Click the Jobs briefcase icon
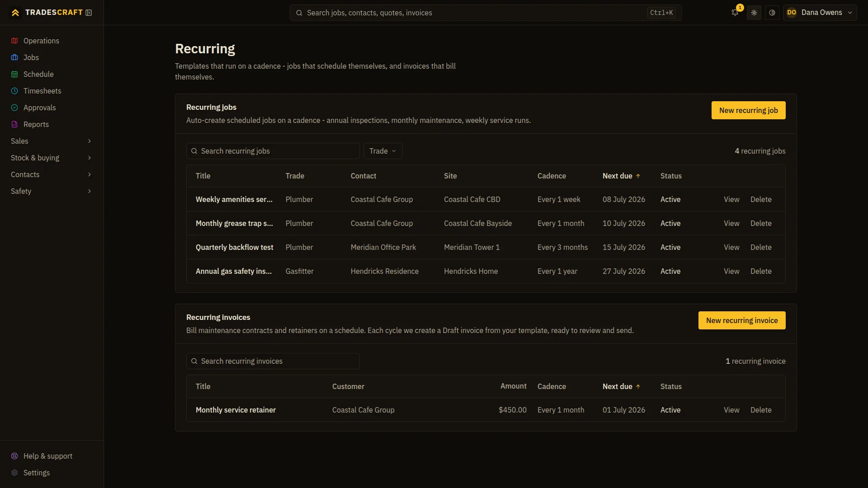The image size is (868, 488). [x=14, y=57]
